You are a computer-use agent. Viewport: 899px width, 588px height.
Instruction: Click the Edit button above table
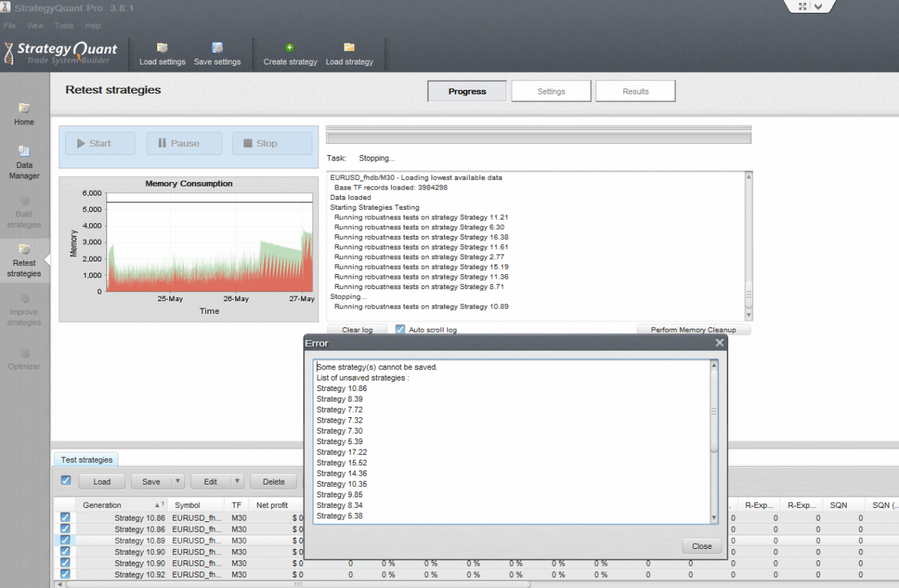tap(211, 482)
